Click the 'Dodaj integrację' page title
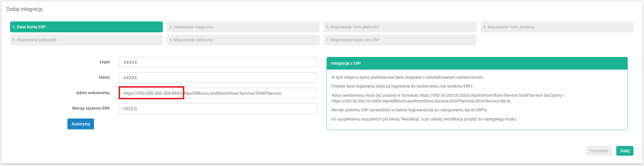Image resolution: width=644 pixels, height=166 pixels. point(25,9)
